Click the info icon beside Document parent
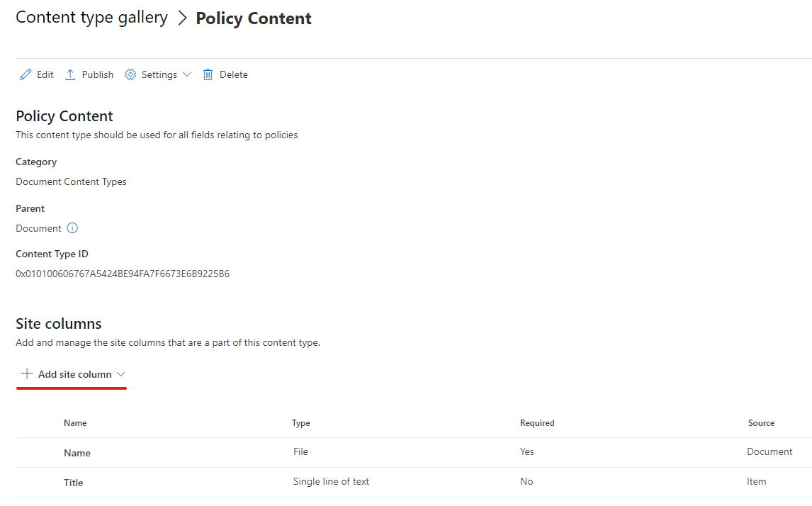This screenshot has width=812, height=506. [74, 228]
